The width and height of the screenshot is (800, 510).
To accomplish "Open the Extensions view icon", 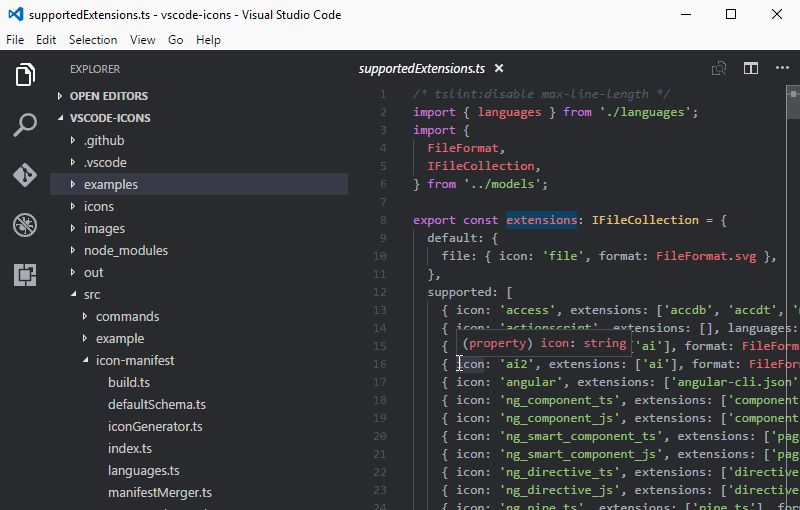I will tap(24, 275).
